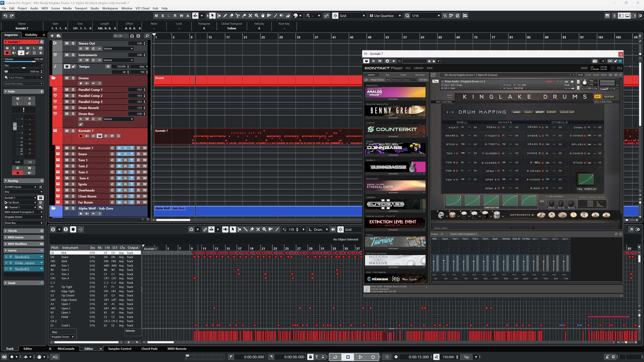Image resolution: width=644 pixels, height=362 pixels.
Task: Click the Kontakt wrench edit icon
Action: (x=435, y=81)
